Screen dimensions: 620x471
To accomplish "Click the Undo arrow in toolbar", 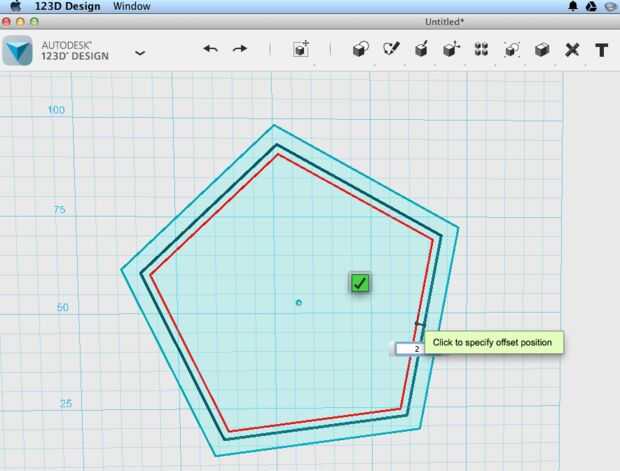I will point(210,49).
